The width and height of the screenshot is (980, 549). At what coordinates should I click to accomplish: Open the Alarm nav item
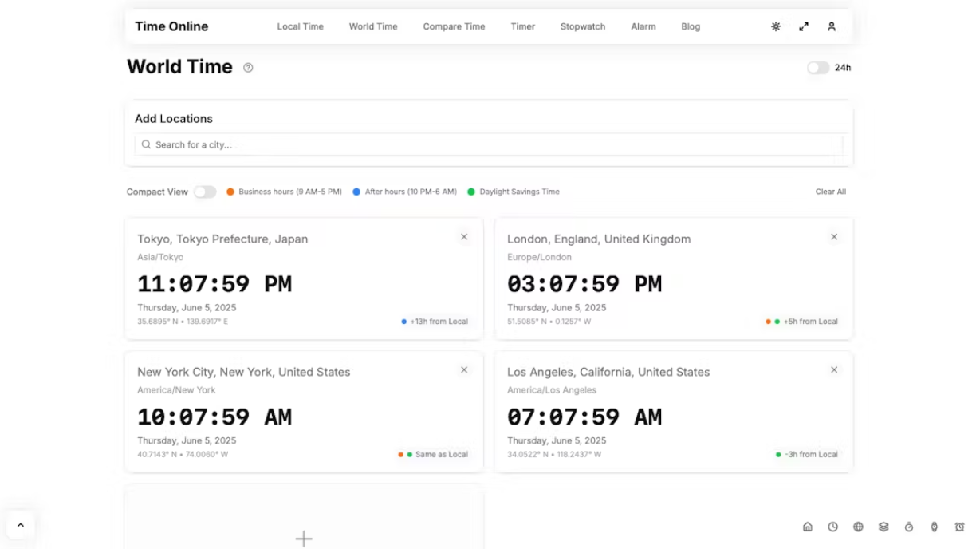pyautogui.click(x=643, y=26)
